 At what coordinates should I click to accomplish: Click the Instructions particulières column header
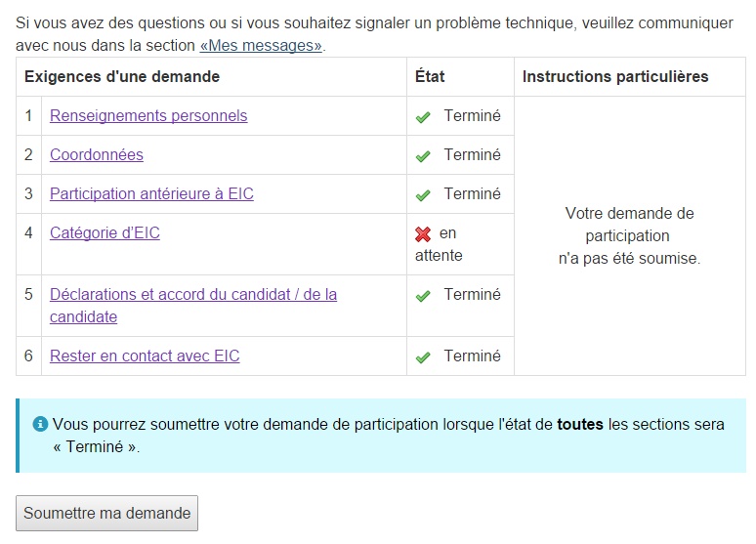click(615, 77)
